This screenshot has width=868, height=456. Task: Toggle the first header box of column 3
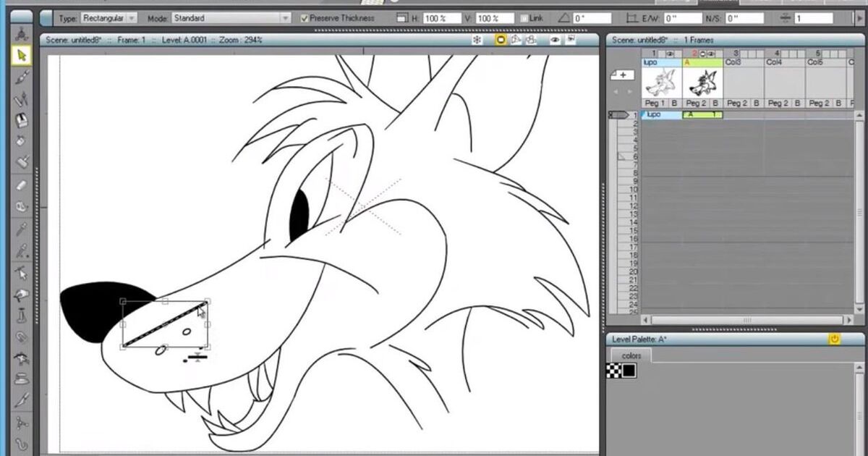[744, 54]
